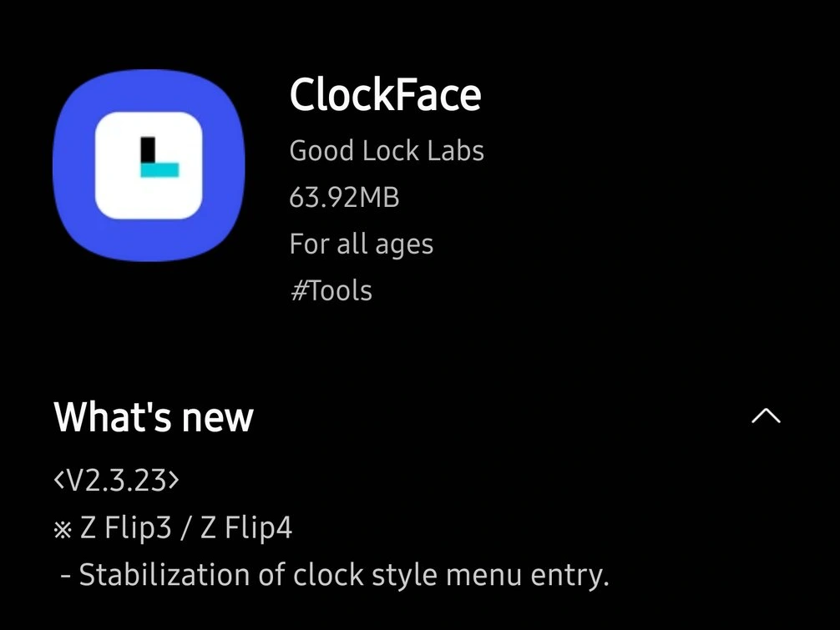Viewport: 840px width, 630px height.
Task: Click the Z Flip3 text
Action: (125, 528)
